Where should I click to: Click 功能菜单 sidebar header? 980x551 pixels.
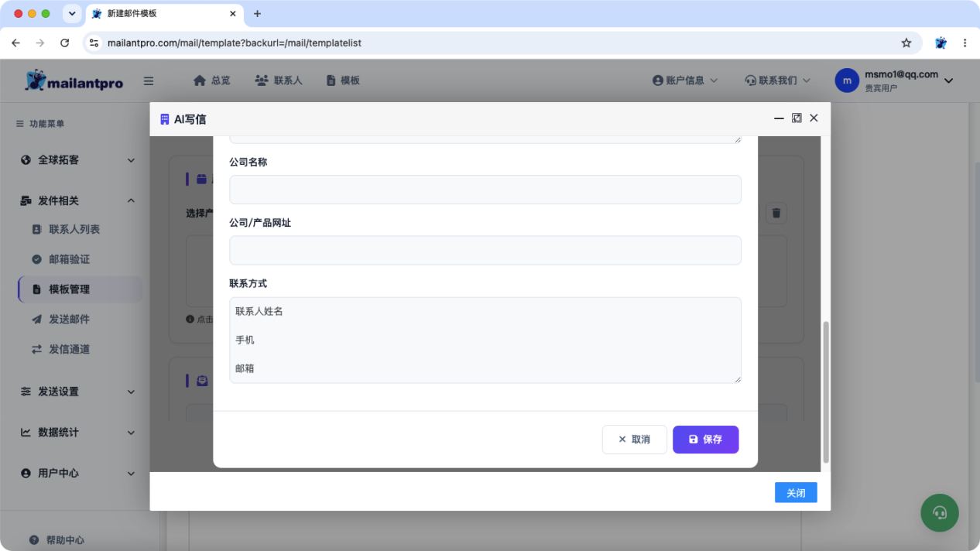40,124
